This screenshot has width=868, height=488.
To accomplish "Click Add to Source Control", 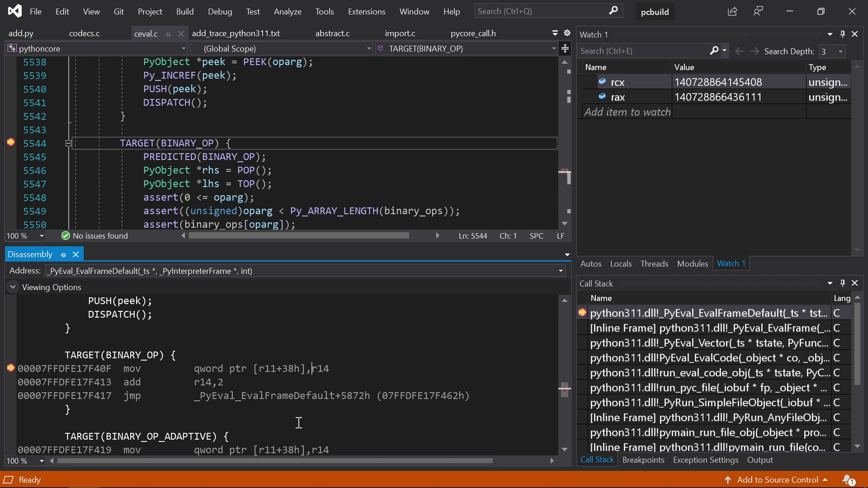I will [x=777, y=479].
